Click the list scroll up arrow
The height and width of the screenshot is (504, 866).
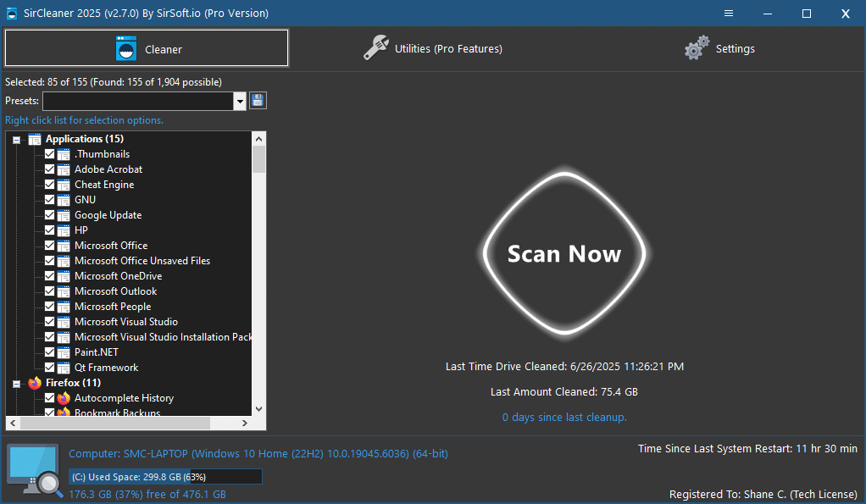tap(258, 139)
